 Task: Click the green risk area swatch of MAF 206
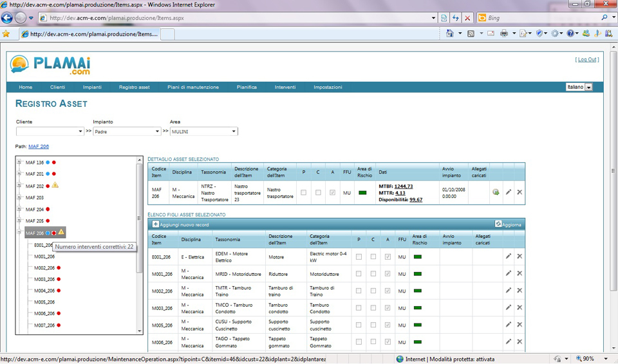coord(362,193)
